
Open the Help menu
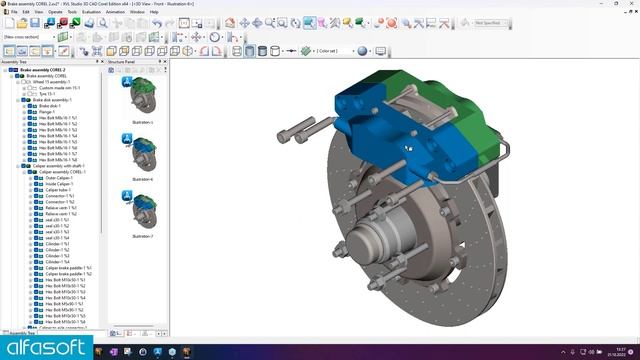click(x=154, y=12)
